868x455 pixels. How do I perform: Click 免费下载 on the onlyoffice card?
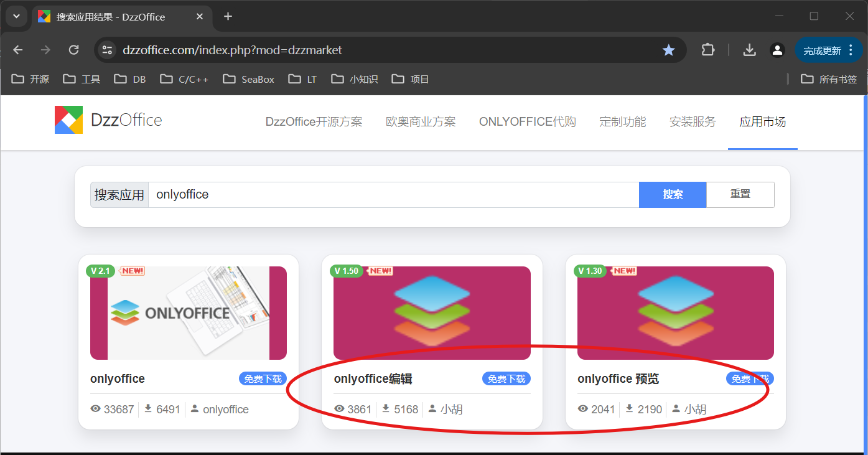[263, 378]
